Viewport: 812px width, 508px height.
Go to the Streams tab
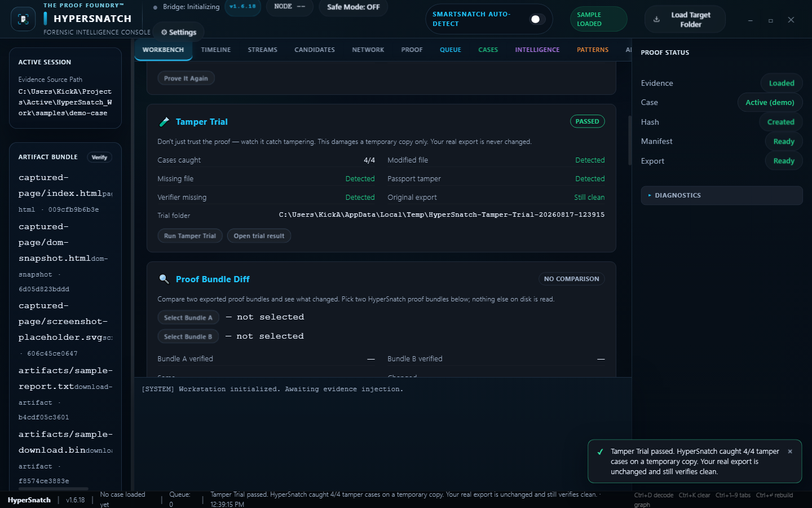(x=263, y=50)
